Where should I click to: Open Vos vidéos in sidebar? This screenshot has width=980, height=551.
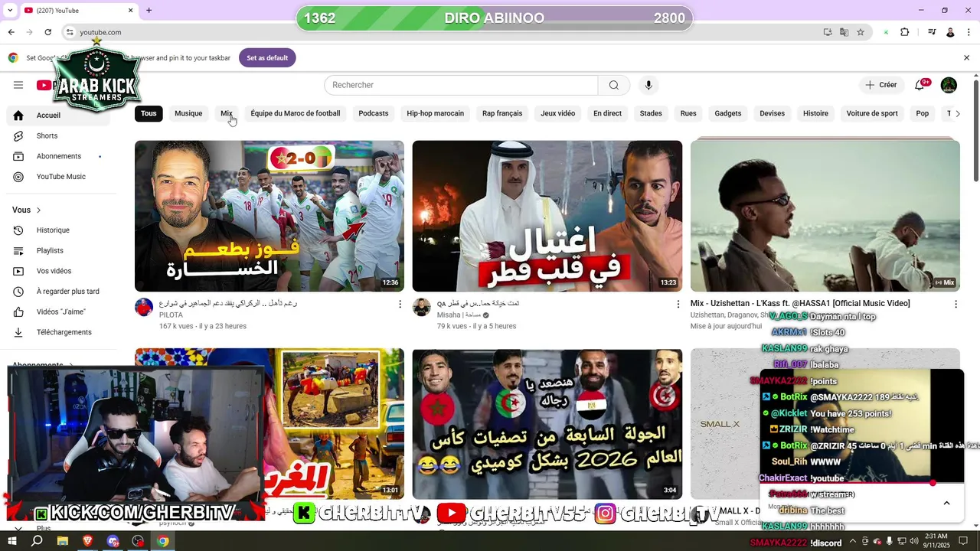(x=58, y=271)
